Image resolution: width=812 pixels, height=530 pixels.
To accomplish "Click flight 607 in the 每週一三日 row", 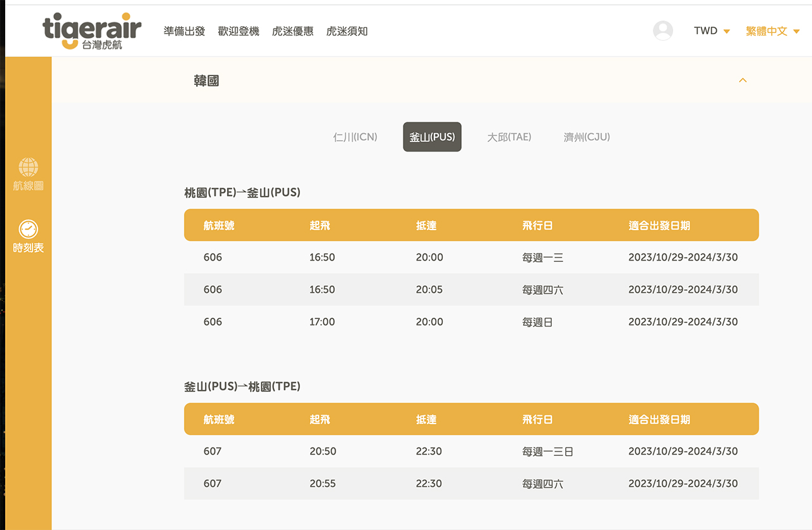I will click(213, 451).
